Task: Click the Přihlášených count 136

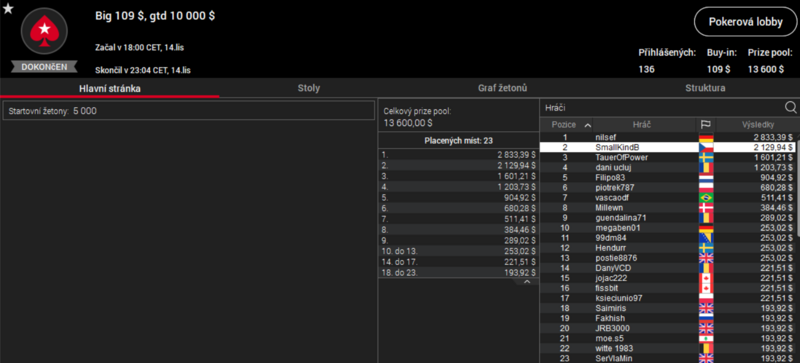Action: coord(647,69)
